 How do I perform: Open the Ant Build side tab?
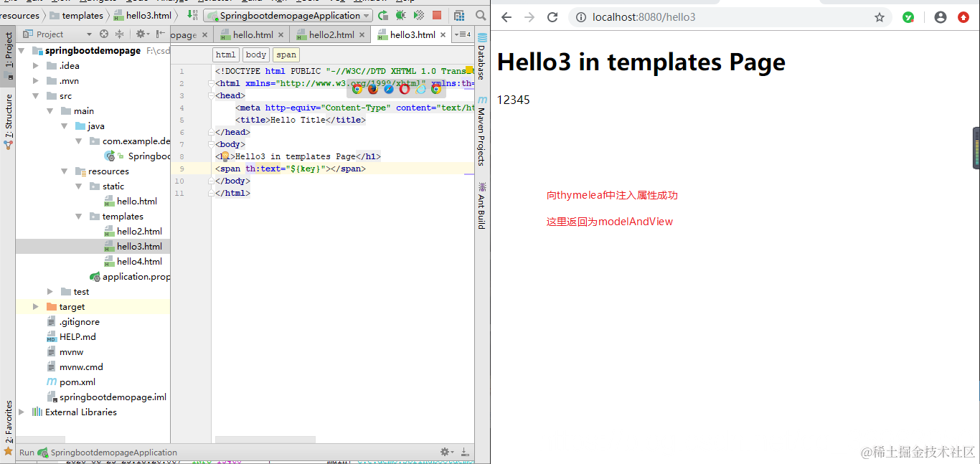[x=482, y=205]
